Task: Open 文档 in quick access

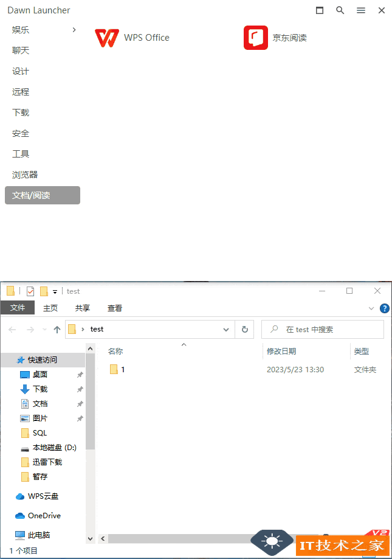Action: click(x=40, y=403)
